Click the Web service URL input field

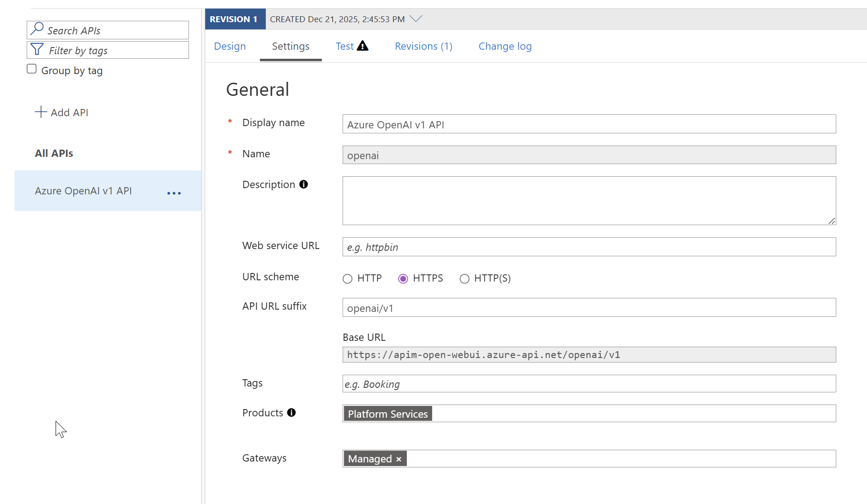pyautogui.click(x=589, y=247)
